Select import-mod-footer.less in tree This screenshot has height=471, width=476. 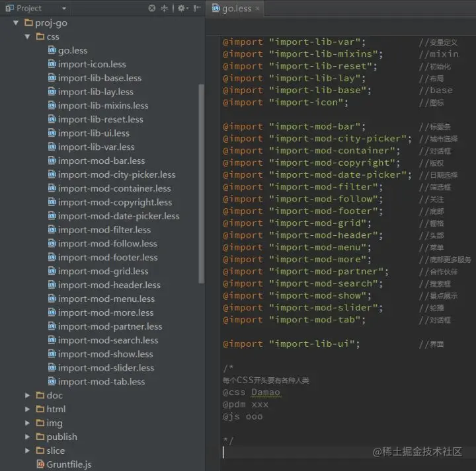coord(108,258)
